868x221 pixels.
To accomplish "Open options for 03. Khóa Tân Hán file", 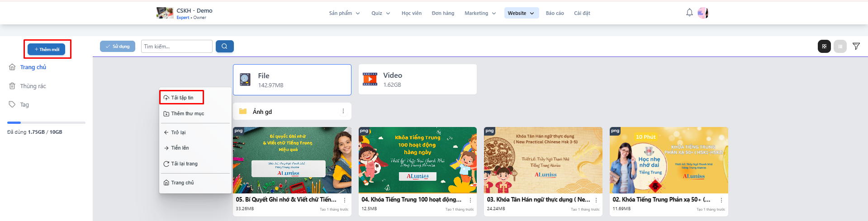I will [596, 200].
